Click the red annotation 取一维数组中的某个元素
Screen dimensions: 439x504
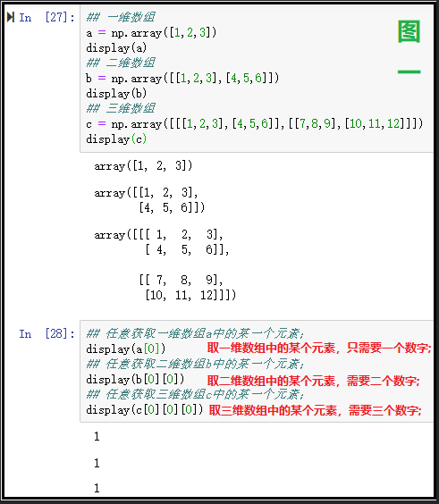[273, 348]
